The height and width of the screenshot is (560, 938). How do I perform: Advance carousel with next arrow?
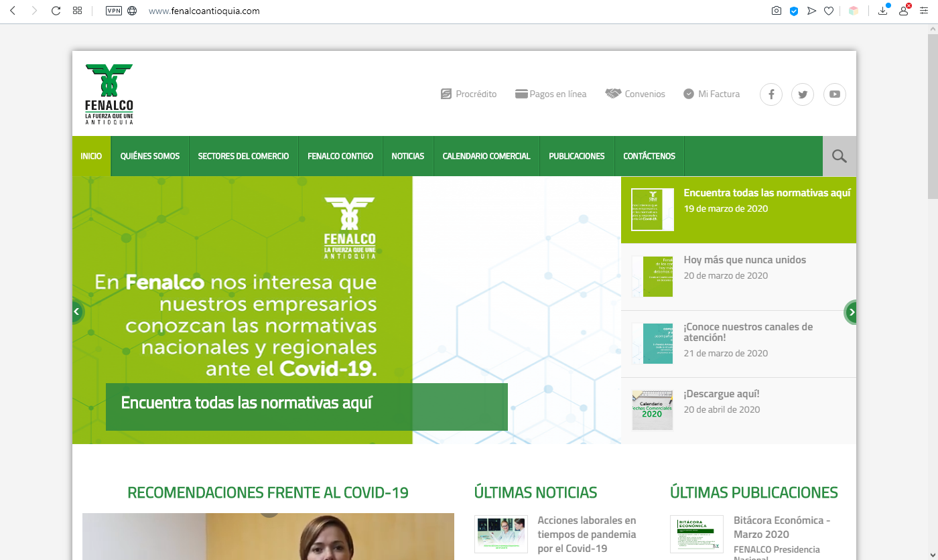[x=851, y=312]
